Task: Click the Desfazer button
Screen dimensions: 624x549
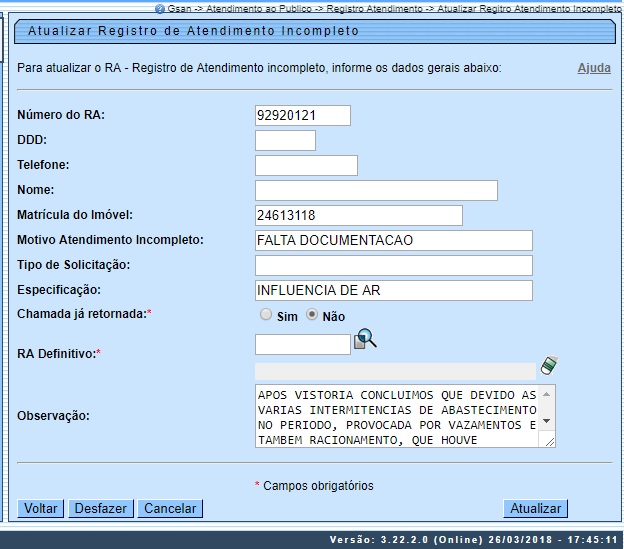Action: (101, 508)
